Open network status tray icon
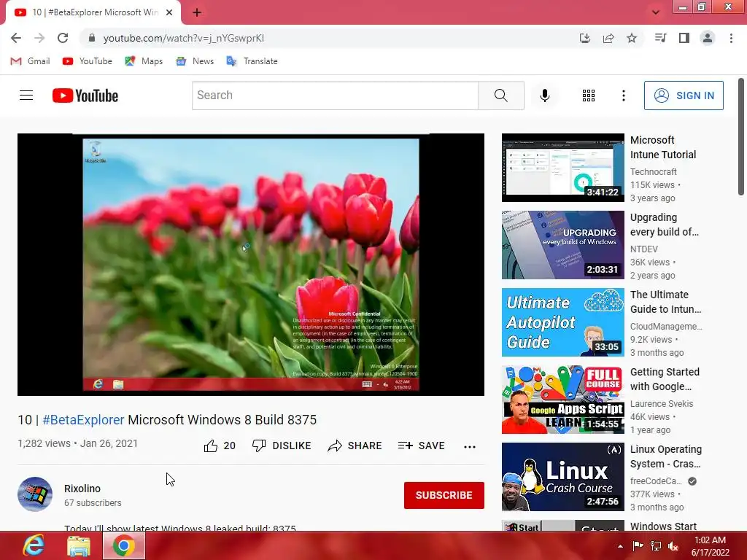This screenshot has height=560, width=747. [x=656, y=546]
